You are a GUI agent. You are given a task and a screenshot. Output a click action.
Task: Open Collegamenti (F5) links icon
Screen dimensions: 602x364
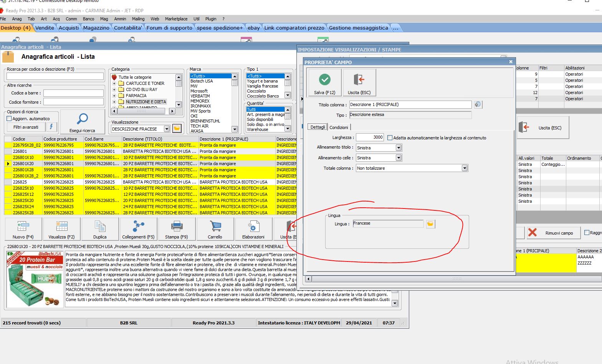pos(138,227)
